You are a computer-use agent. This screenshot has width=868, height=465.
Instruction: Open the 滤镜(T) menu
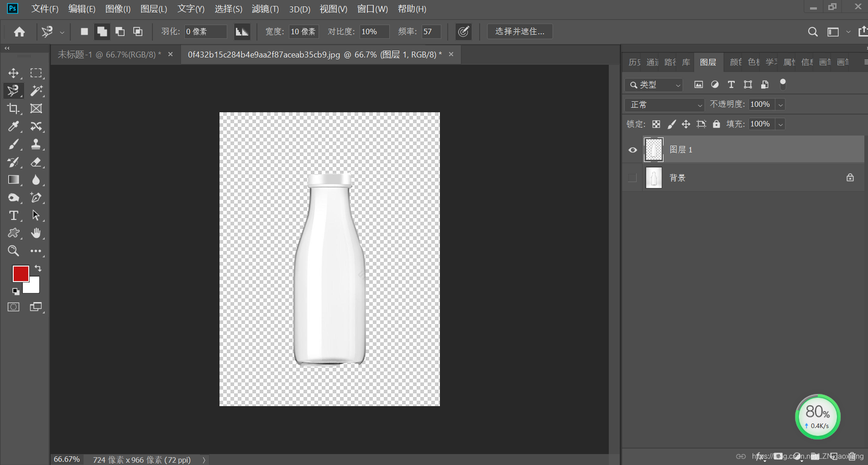265,9
